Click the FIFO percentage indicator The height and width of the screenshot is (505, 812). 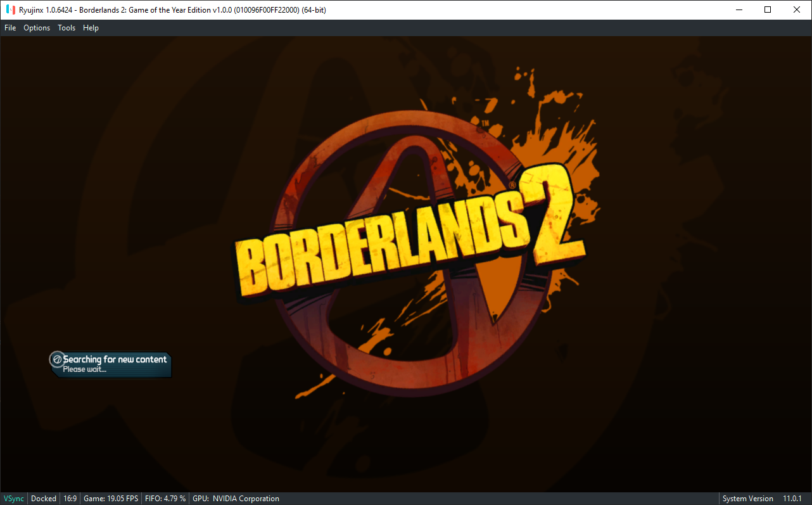coord(165,499)
